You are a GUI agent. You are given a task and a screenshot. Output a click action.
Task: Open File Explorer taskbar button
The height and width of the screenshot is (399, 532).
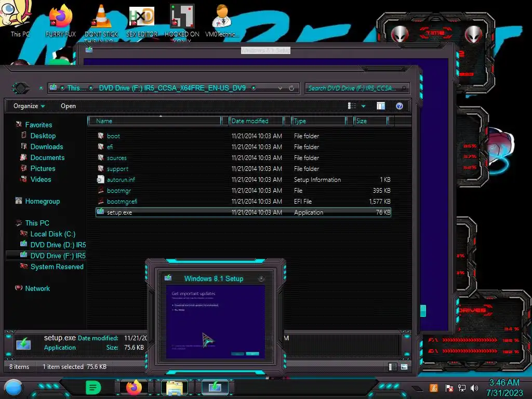(x=175, y=388)
